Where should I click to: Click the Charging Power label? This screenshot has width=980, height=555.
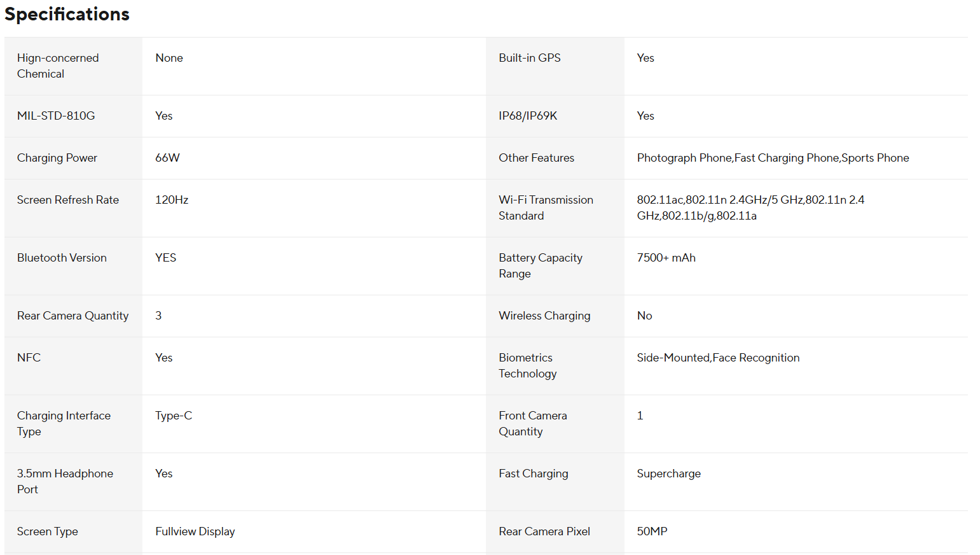[x=57, y=158]
